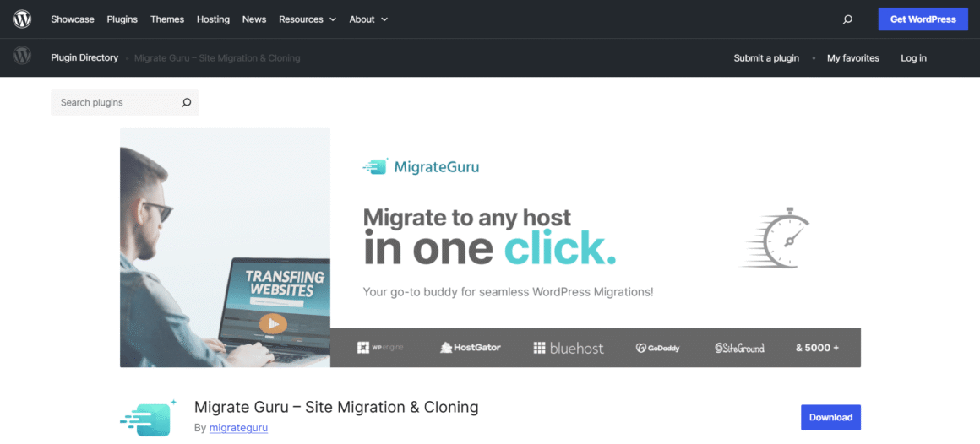Screen dimensions: 980x444
Task: Click the stopwatch graphic in banner
Action: tap(775, 237)
